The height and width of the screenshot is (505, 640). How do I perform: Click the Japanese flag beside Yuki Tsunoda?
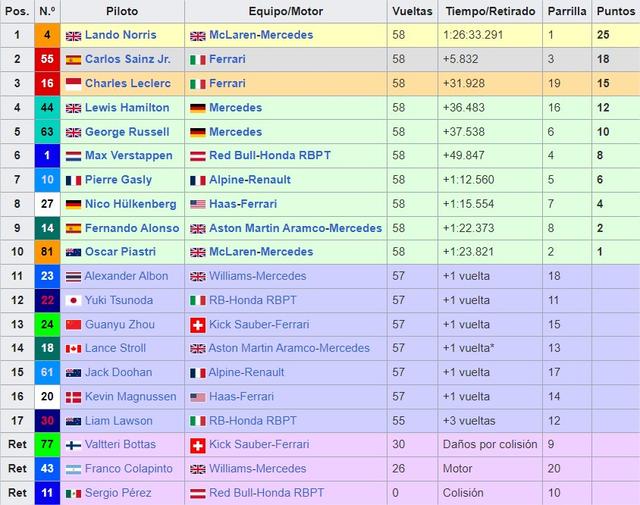pyautogui.click(x=73, y=301)
